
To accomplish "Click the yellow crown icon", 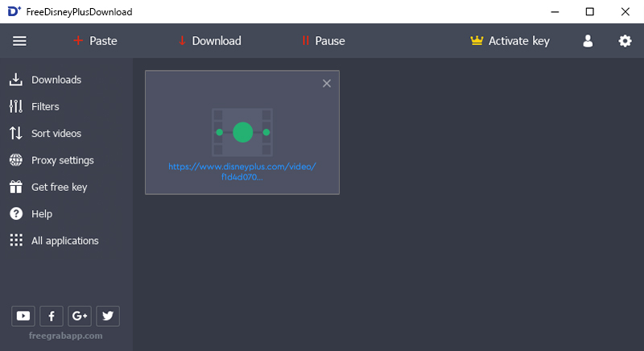I will 477,40.
